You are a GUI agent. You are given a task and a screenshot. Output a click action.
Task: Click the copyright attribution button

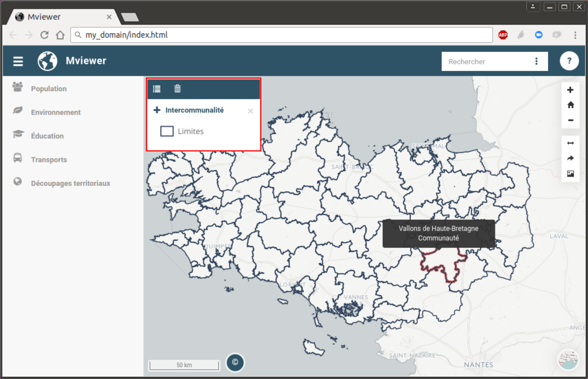tap(235, 362)
